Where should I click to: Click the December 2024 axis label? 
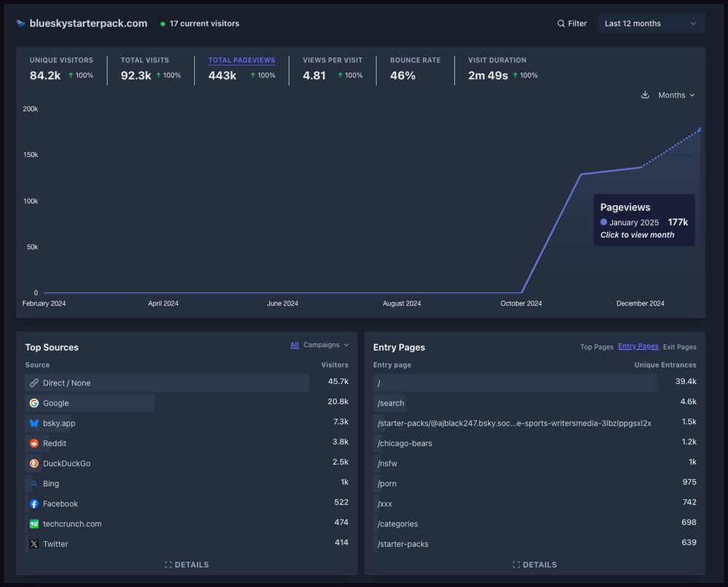tap(640, 303)
